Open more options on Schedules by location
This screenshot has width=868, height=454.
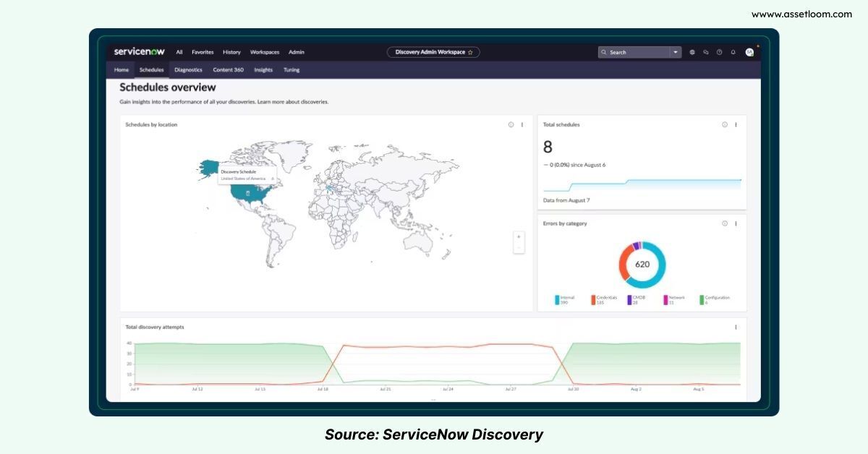(522, 124)
